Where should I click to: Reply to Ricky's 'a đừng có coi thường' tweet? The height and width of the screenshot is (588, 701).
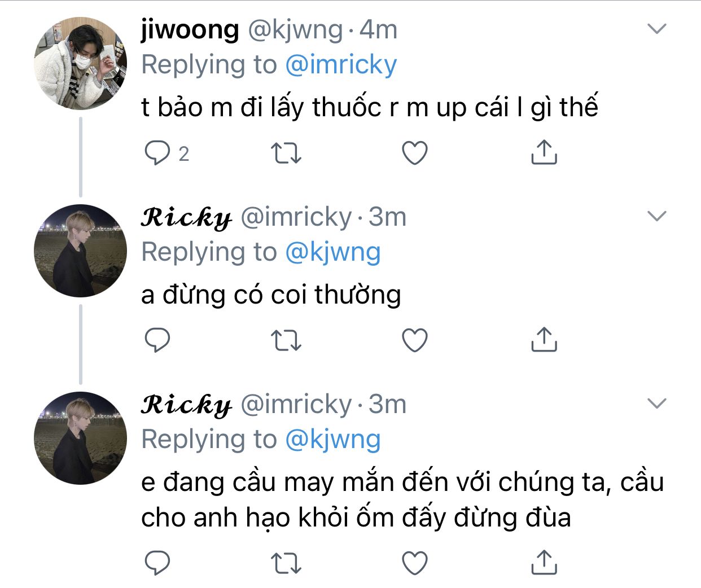pos(157,340)
